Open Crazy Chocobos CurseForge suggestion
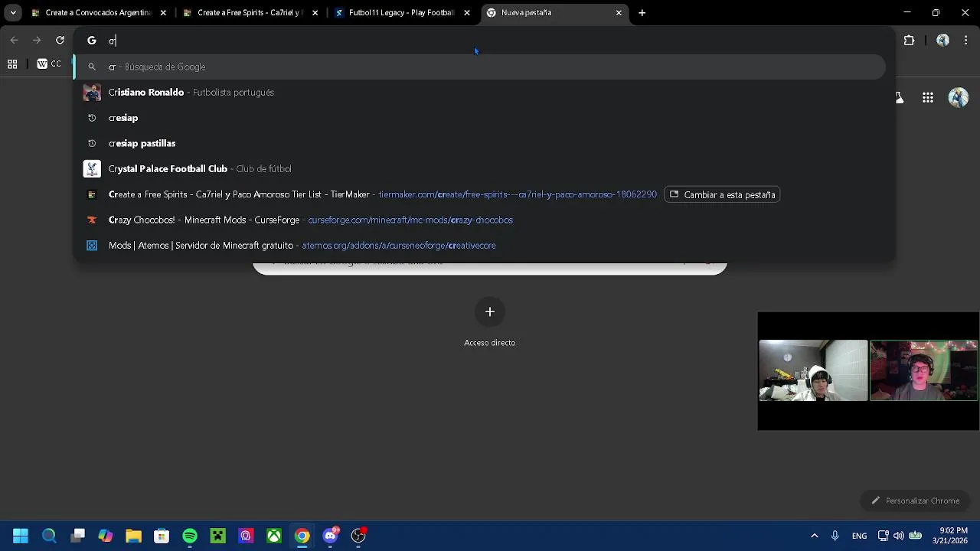 pyautogui.click(x=479, y=220)
